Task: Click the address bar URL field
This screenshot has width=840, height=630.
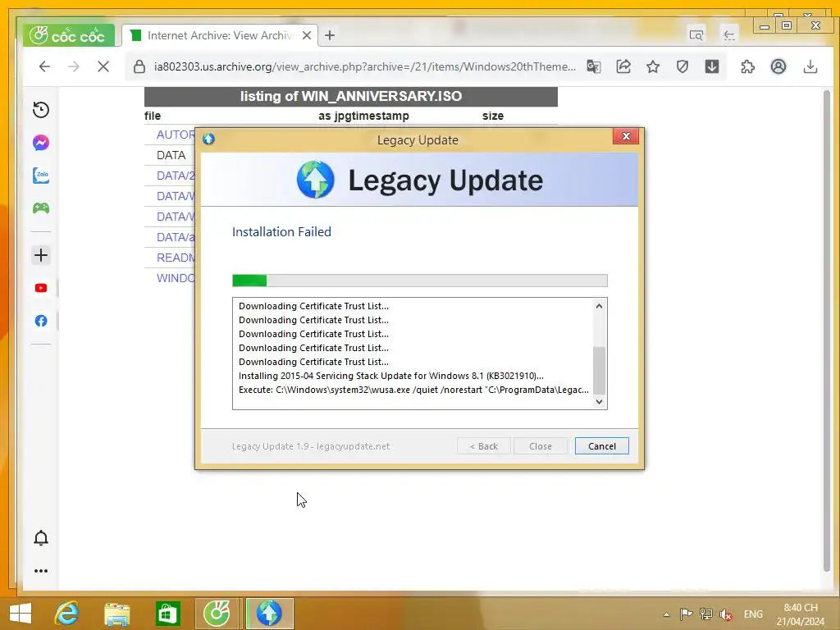Action: [x=365, y=66]
